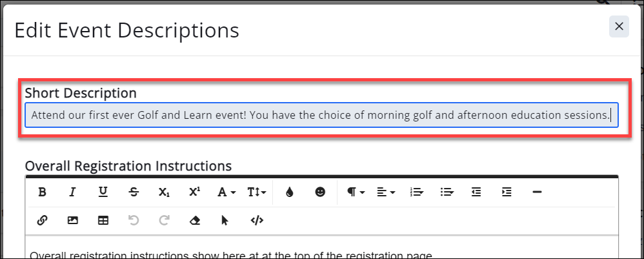Insert an unordered bullet list
The width and height of the screenshot is (644, 259).
tap(447, 192)
